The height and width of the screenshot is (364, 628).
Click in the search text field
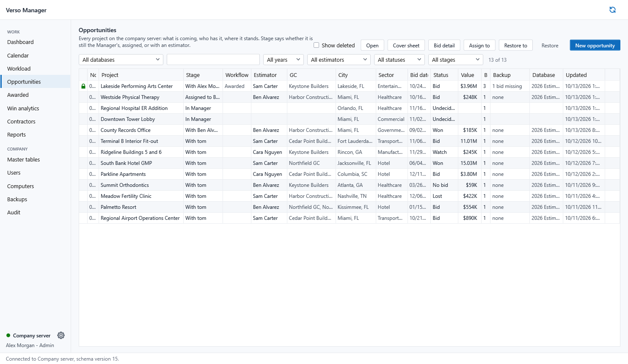(213, 60)
